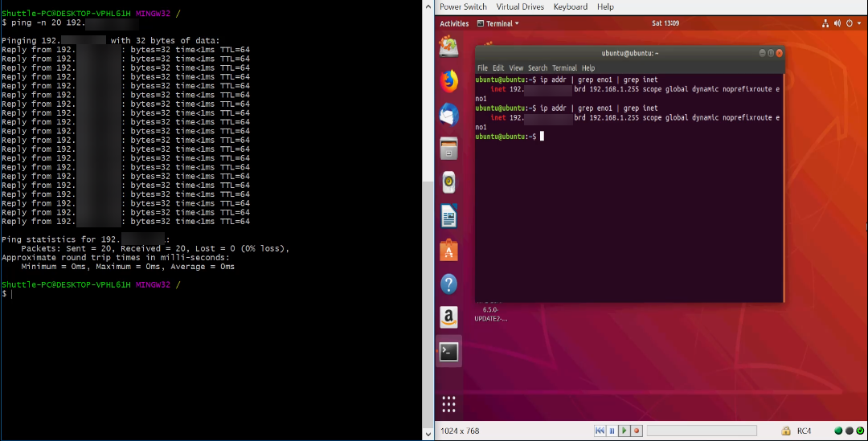Image resolution: width=868 pixels, height=441 pixels.
Task: Click the green power status indicator
Action: point(860,431)
